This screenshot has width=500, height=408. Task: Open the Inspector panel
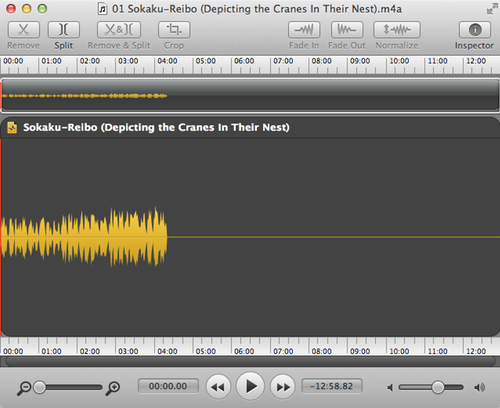coord(475,30)
